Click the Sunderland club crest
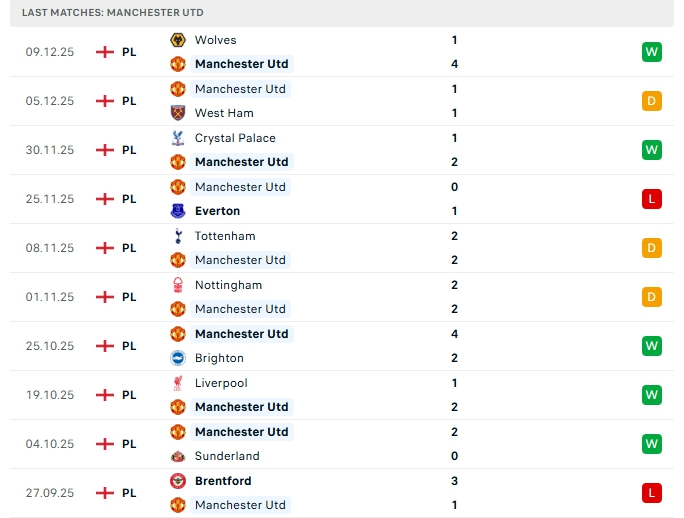This screenshot has height=518, width=684. (178, 456)
